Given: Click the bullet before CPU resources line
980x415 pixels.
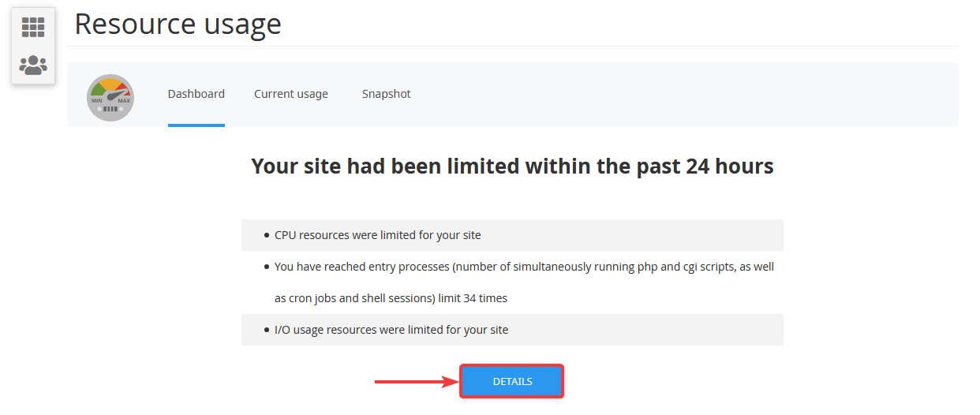Looking at the screenshot, I should click(x=267, y=235).
